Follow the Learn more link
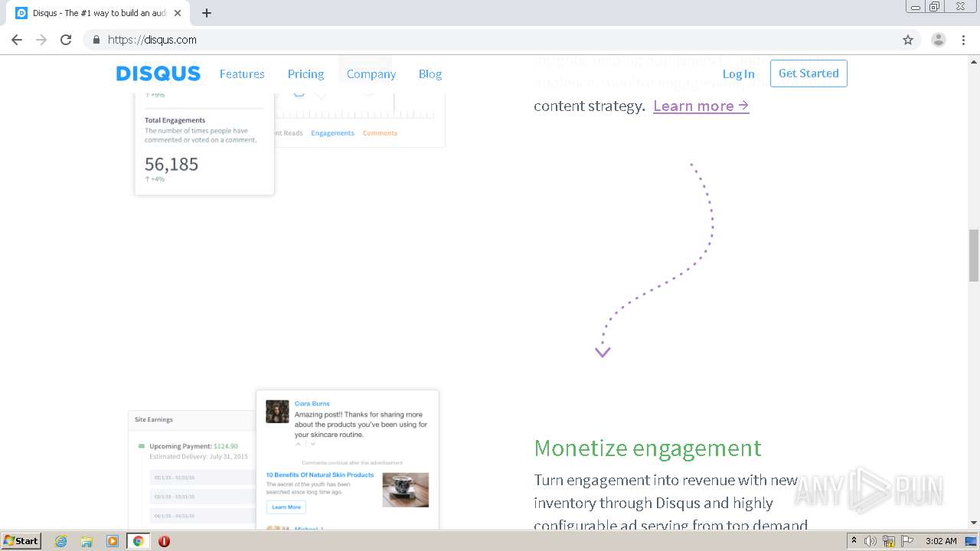The image size is (980, 551). 701,106
